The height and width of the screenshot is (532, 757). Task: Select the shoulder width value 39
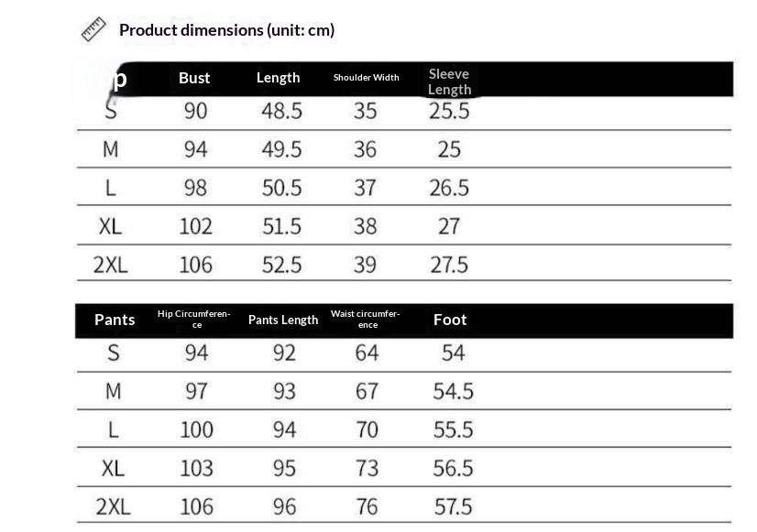coord(365,265)
